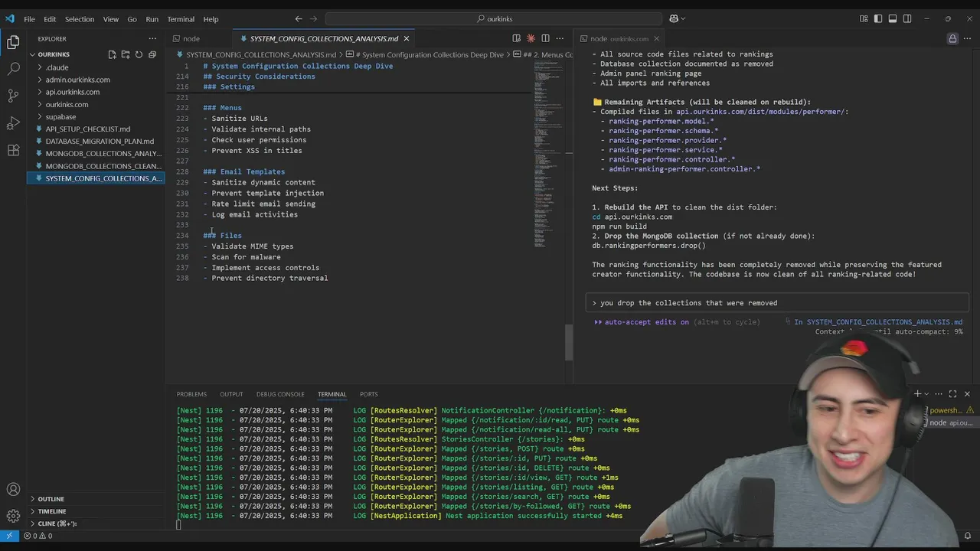980x551 pixels.
Task: Open the Extensions view
Action: 13,151
